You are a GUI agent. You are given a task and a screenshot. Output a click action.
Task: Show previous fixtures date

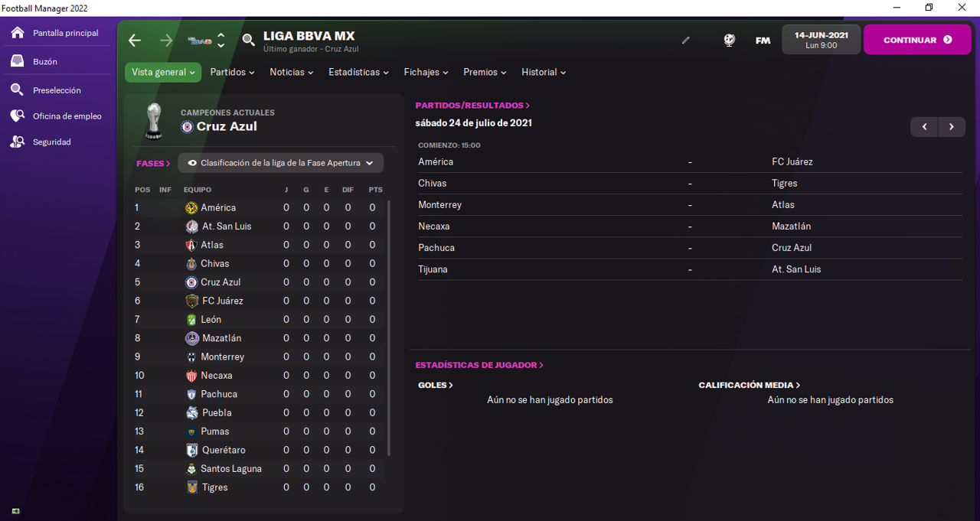coord(924,127)
